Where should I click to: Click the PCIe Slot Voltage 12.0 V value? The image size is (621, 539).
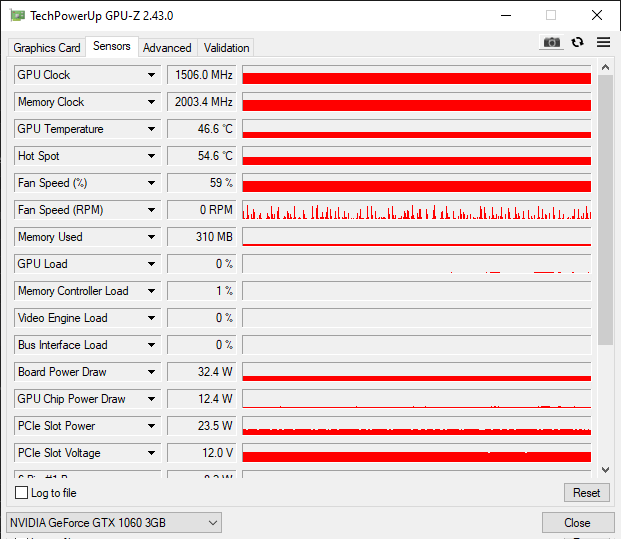(x=202, y=453)
